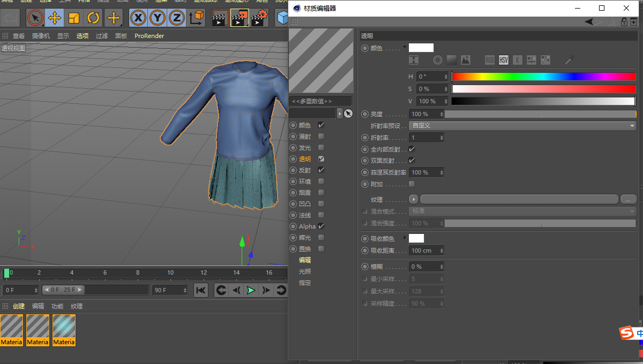Toggle the Y axis lock
Image resolution: width=643 pixels, height=364 pixels.
pyautogui.click(x=158, y=18)
